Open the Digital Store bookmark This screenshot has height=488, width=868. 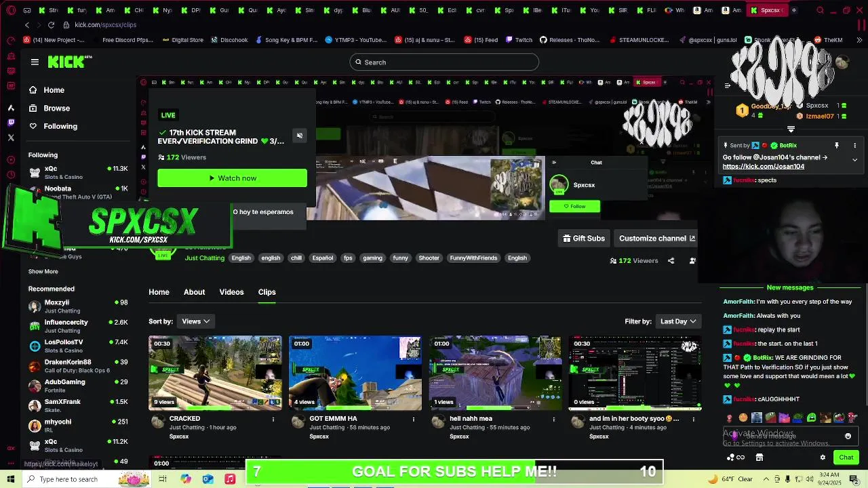(183, 40)
